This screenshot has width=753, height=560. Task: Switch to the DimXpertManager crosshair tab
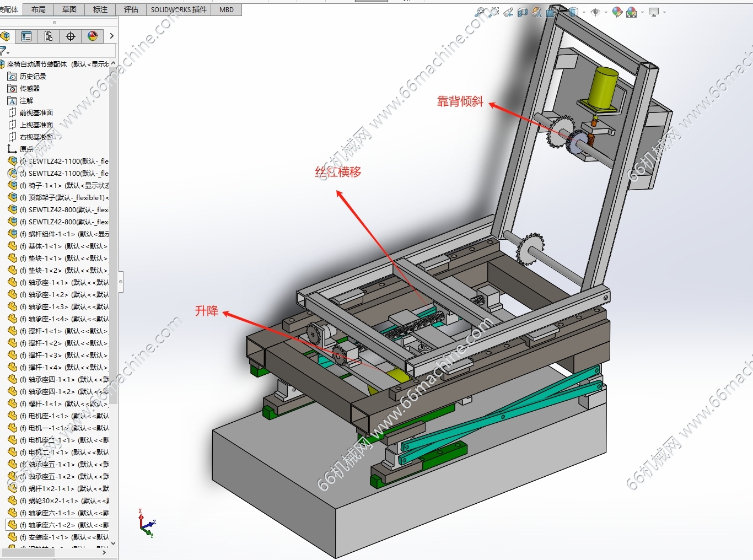point(70,36)
